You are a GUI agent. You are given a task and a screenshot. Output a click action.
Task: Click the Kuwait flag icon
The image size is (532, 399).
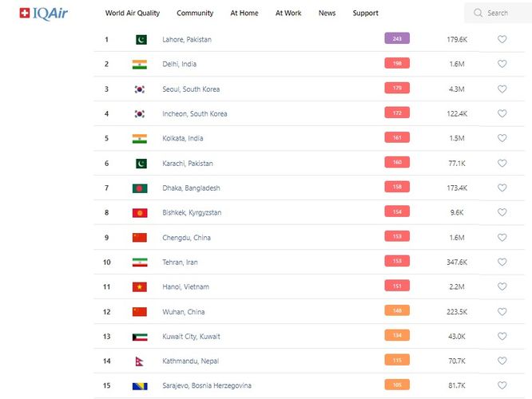pyautogui.click(x=140, y=337)
